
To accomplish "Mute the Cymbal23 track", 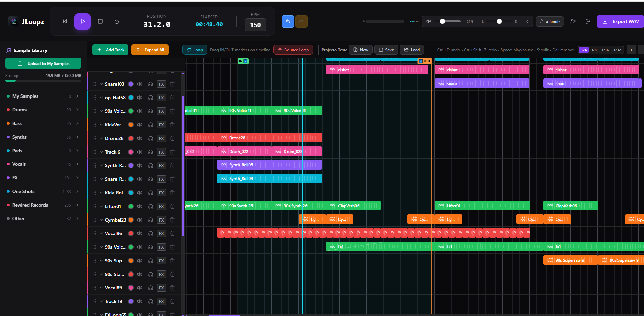I will 140,220.
